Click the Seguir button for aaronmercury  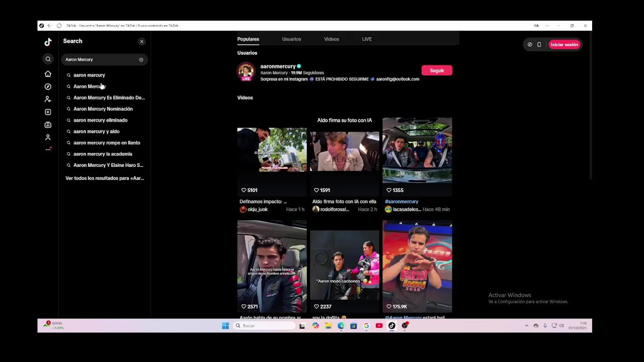click(x=437, y=70)
